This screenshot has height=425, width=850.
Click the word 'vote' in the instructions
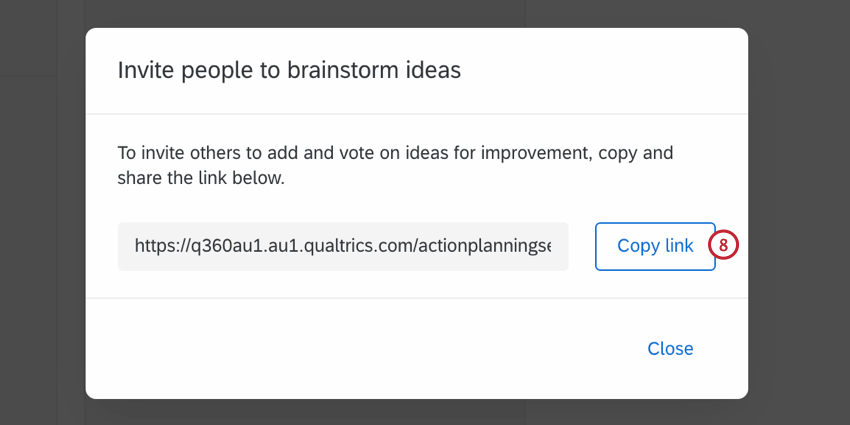tap(358, 153)
